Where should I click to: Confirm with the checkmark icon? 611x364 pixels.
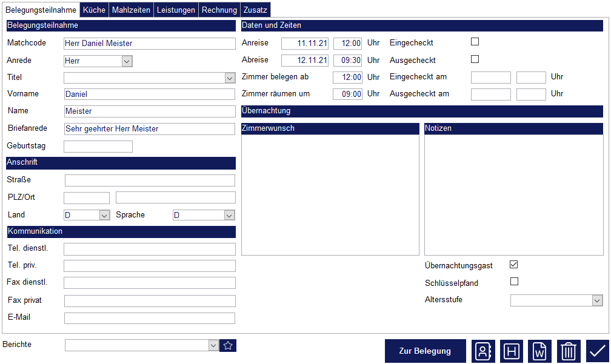click(x=597, y=351)
